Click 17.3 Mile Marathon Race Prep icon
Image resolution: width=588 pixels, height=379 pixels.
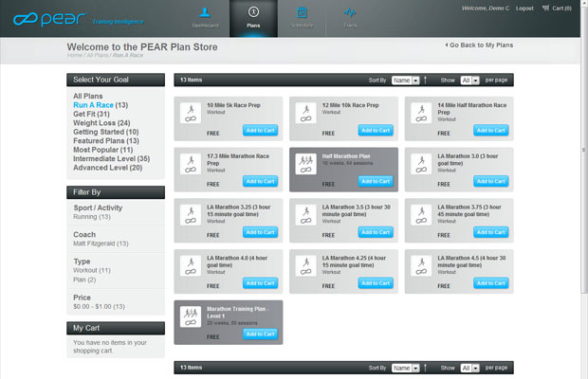click(191, 164)
